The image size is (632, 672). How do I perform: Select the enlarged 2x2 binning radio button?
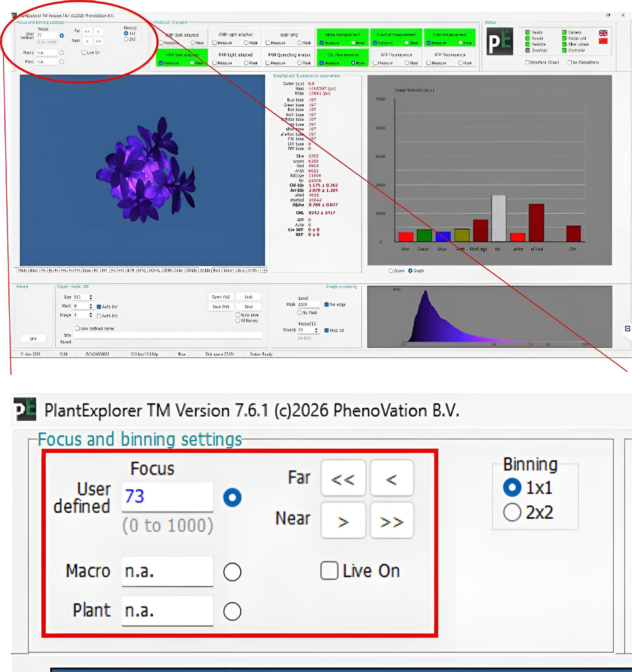[x=512, y=512]
